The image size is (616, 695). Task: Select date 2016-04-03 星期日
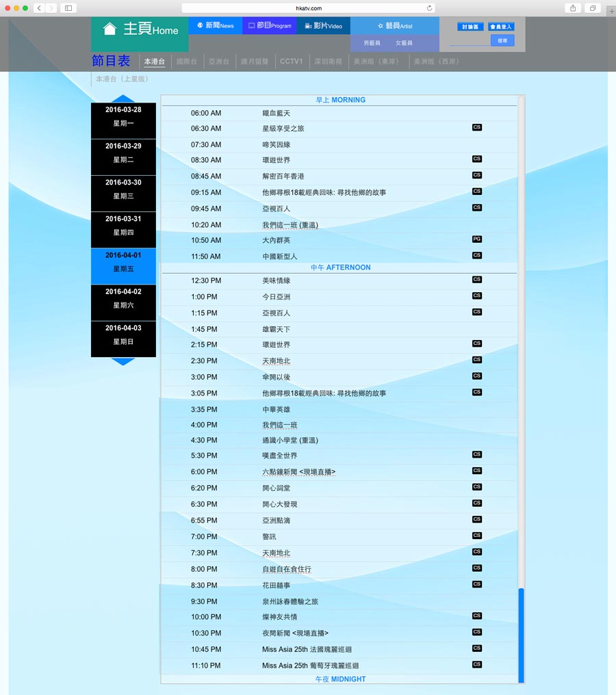coord(123,339)
